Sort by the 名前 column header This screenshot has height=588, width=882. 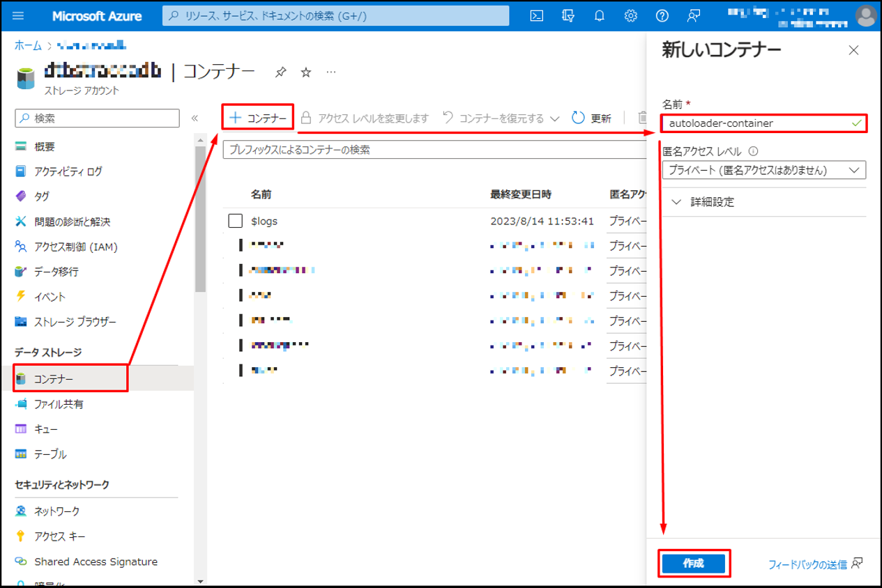point(261,194)
